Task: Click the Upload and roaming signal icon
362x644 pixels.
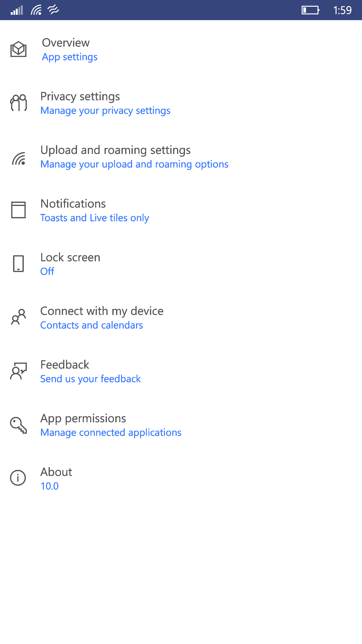Action: point(19,158)
